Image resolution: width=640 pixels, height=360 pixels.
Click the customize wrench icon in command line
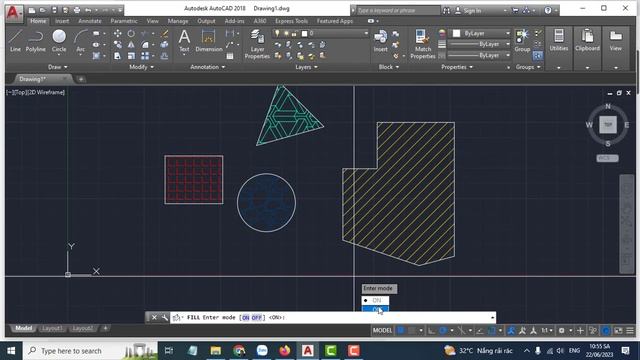pos(164,317)
